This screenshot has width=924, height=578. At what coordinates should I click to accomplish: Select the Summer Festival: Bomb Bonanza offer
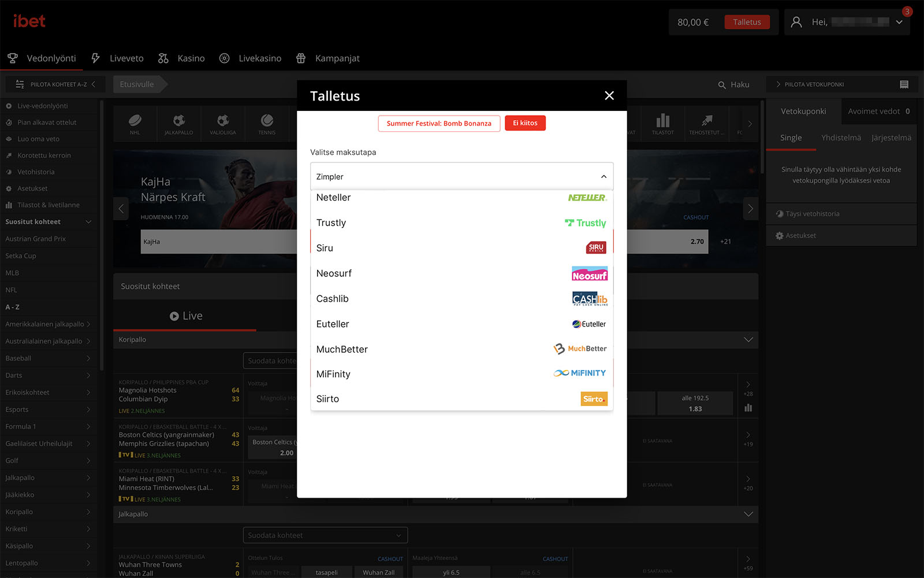[x=439, y=123]
